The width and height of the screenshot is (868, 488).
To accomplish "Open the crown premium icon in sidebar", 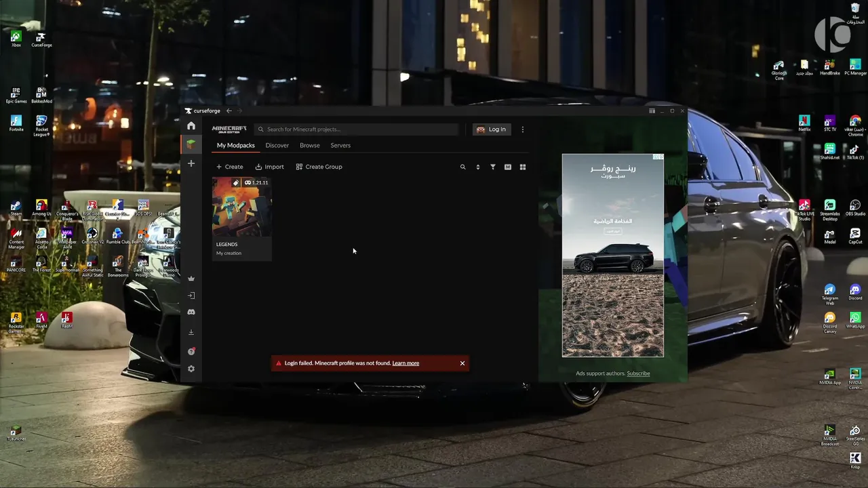I will coord(191,279).
